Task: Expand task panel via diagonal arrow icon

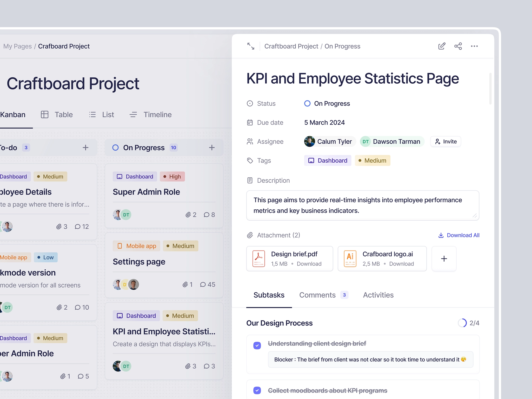Action: click(251, 46)
